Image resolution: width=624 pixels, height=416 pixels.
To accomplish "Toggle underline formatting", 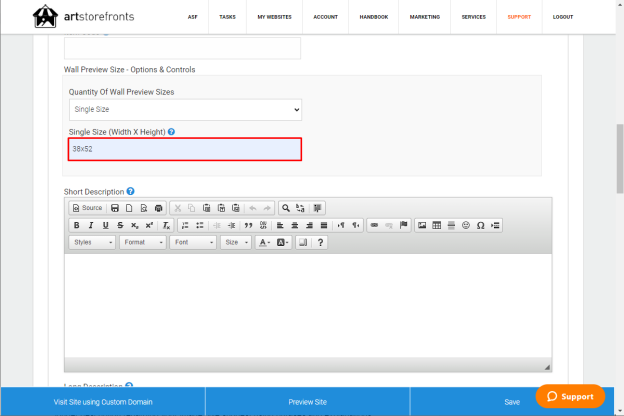I will pyautogui.click(x=105, y=225).
